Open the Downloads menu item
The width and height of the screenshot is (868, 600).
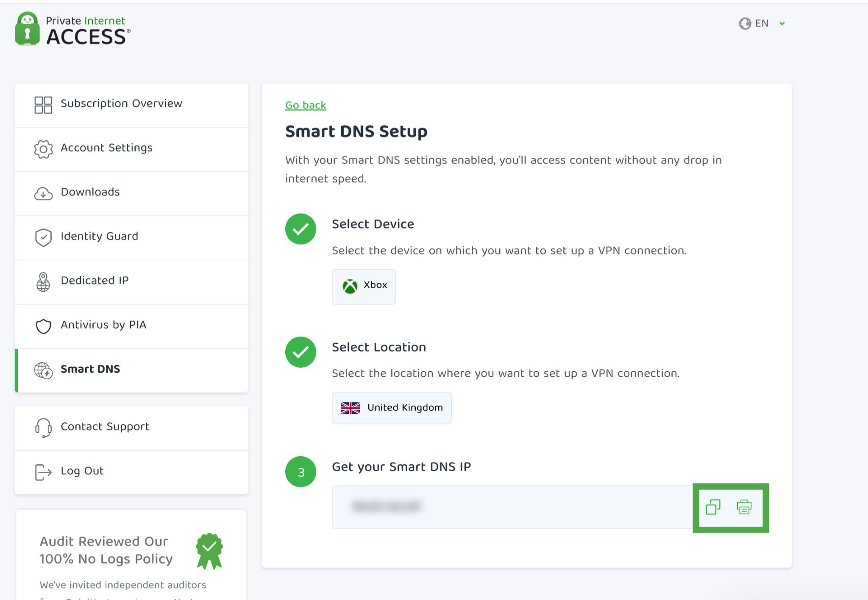[x=131, y=194]
